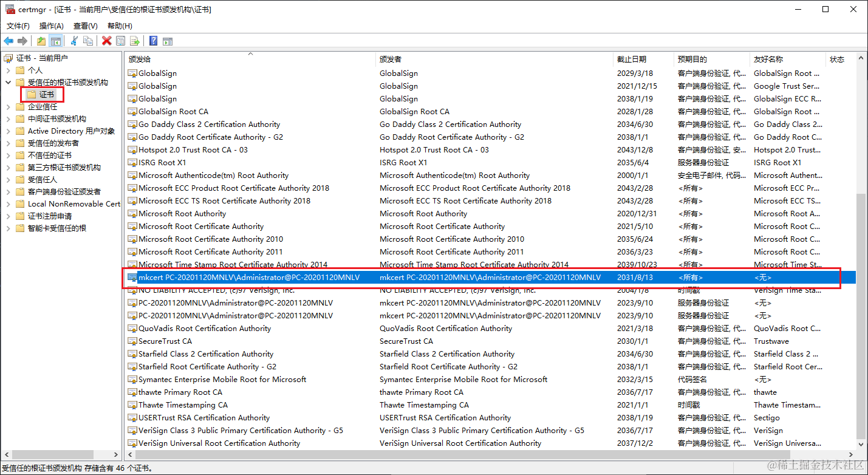Click the red X Delete icon

pyautogui.click(x=107, y=41)
